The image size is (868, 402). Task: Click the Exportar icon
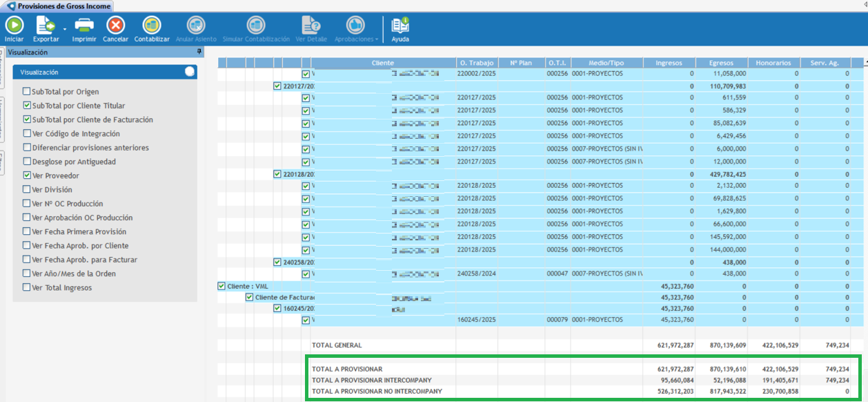coord(46,26)
